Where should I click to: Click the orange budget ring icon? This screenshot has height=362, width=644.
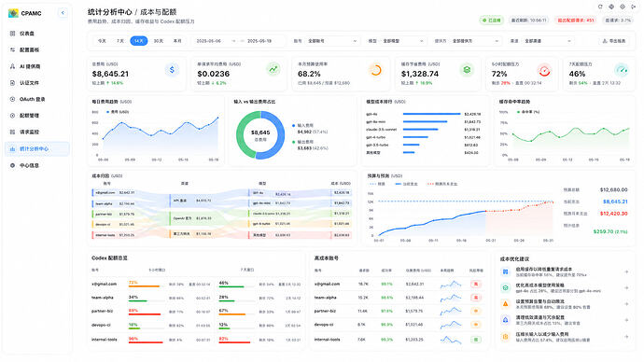click(x=375, y=70)
